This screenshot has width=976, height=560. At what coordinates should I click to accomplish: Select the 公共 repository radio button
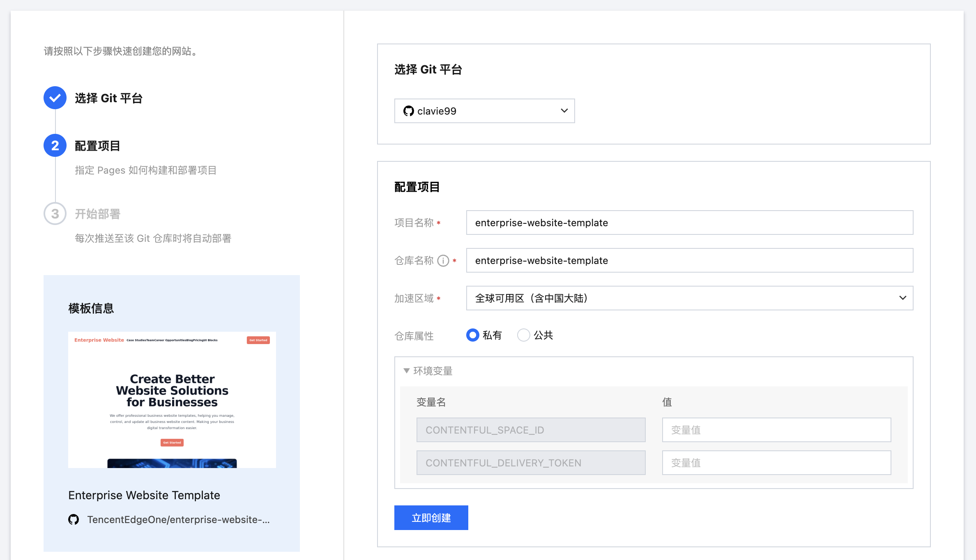click(523, 335)
